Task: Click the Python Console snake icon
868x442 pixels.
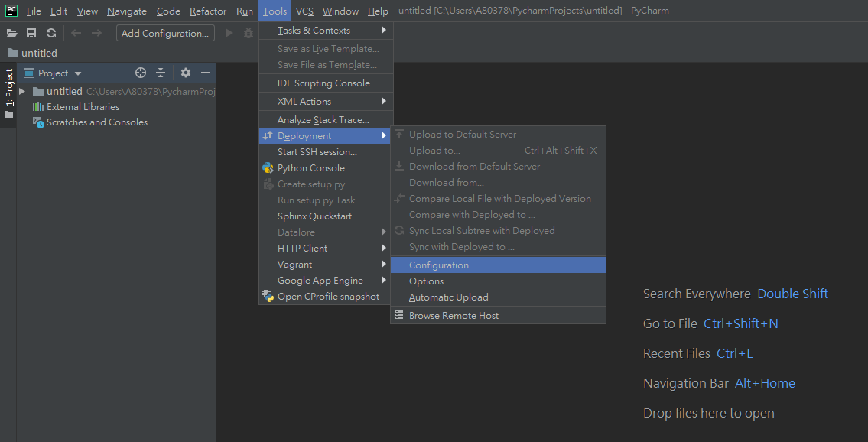Action: click(268, 168)
